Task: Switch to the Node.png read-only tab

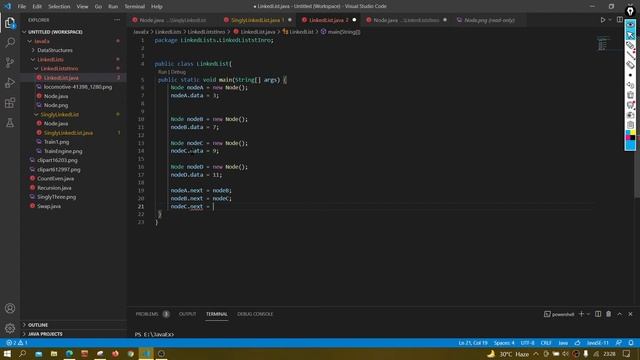Action: point(489,20)
